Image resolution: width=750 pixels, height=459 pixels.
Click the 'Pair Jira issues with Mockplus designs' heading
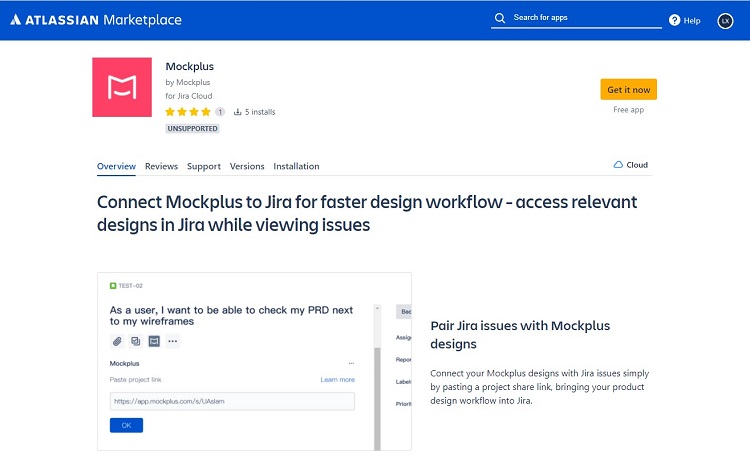coord(520,335)
